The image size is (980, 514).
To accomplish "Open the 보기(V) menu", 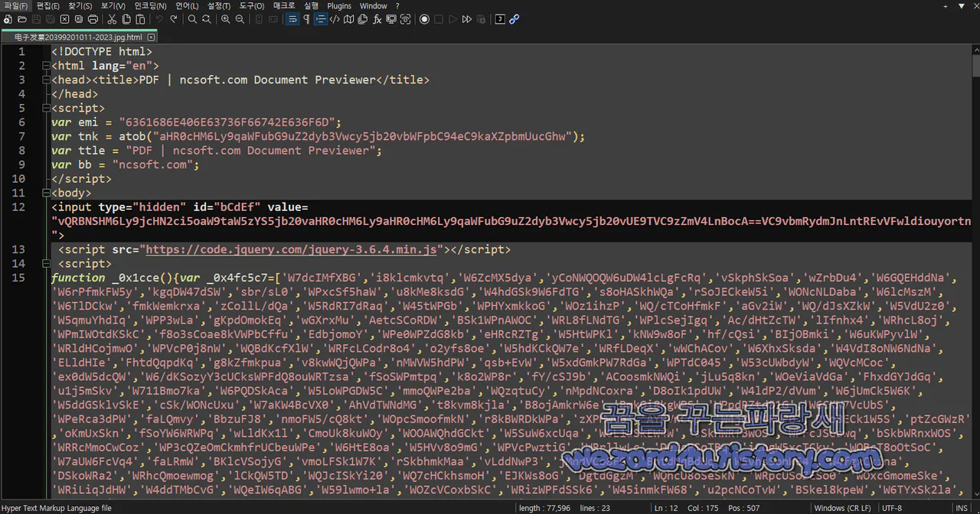I will click(113, 6).
